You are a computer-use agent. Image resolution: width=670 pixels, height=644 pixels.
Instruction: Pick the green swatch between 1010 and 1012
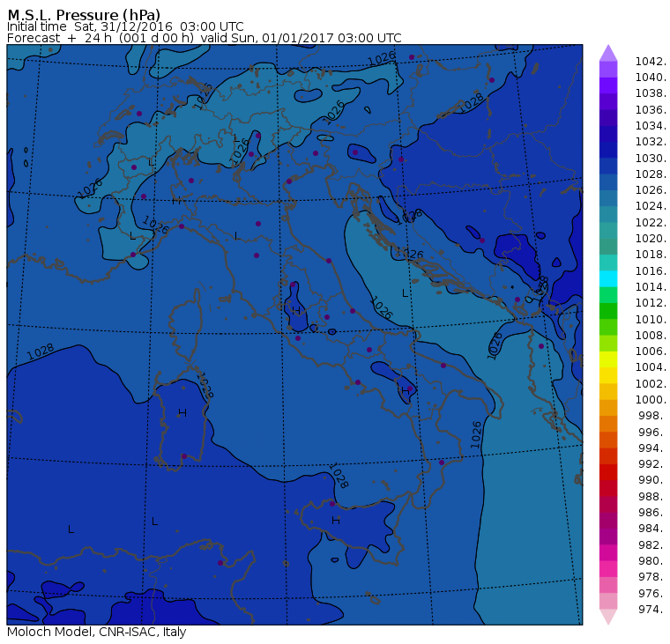pos(608,311)
